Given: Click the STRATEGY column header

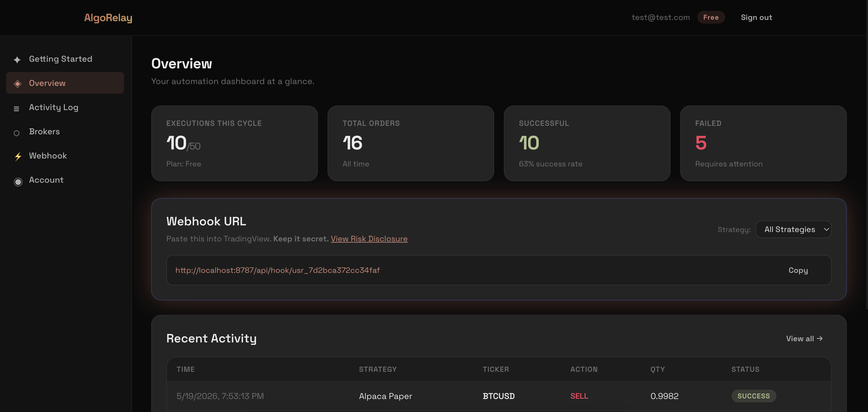Looking at the screenshot, I should (x=378, y=369).
